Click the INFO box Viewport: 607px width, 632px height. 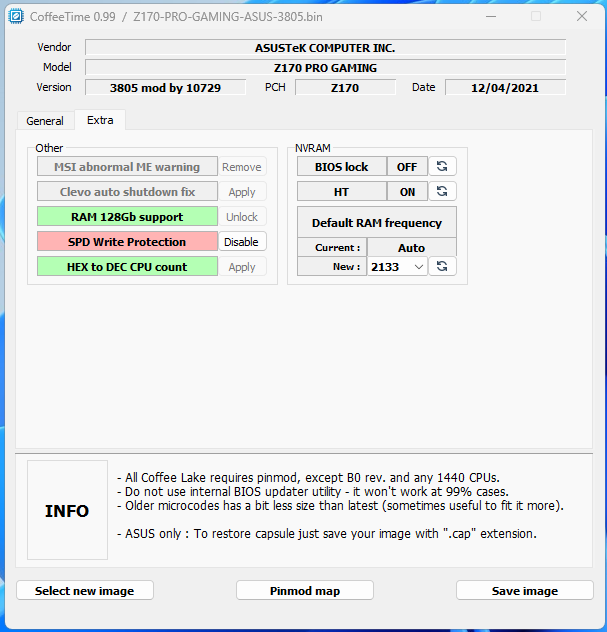coord(67,510)
